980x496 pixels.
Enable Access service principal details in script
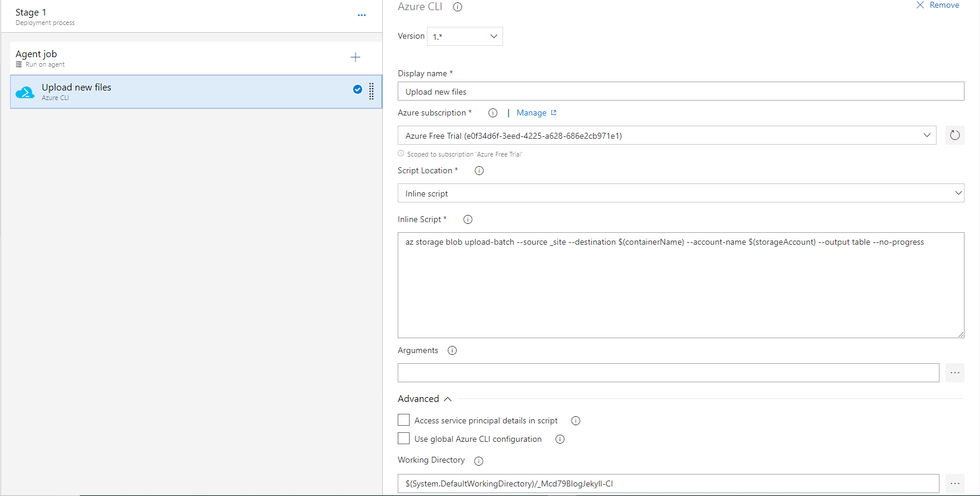coord(404,420)
